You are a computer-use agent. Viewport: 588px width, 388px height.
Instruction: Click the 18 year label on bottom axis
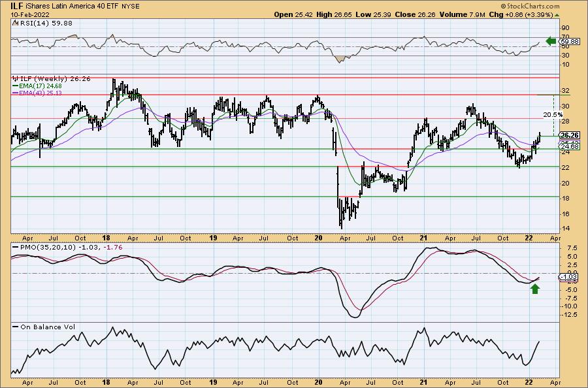(x=106, y=382)
